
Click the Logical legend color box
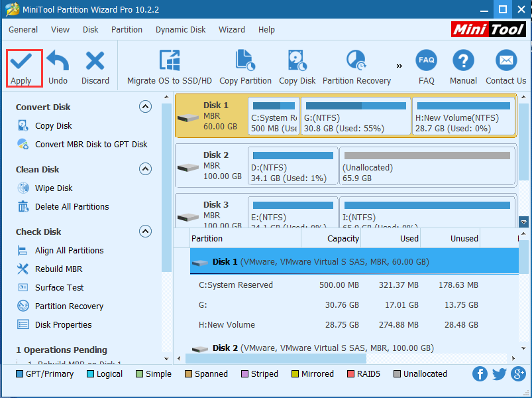[90, 374]
